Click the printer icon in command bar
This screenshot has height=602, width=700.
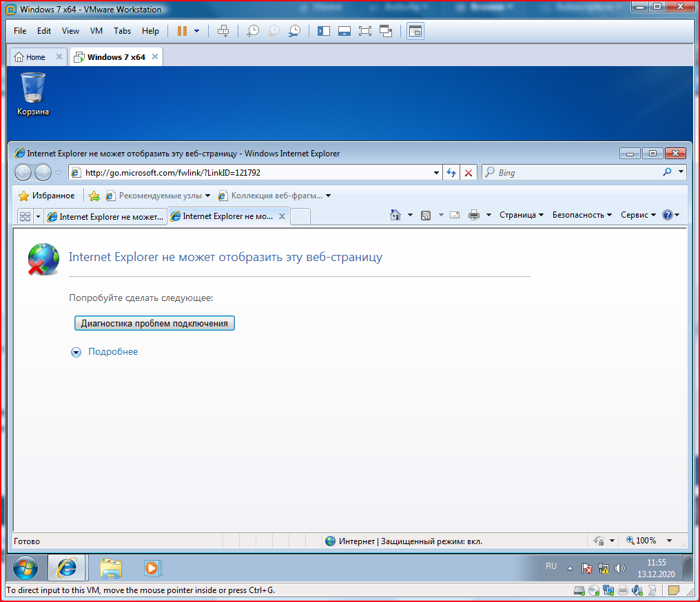pos(473,215)
